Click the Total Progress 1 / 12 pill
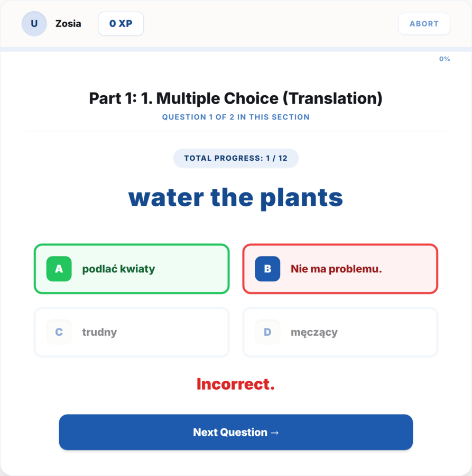Viewport: 472px width, 476px height. (x=236, y=158)
